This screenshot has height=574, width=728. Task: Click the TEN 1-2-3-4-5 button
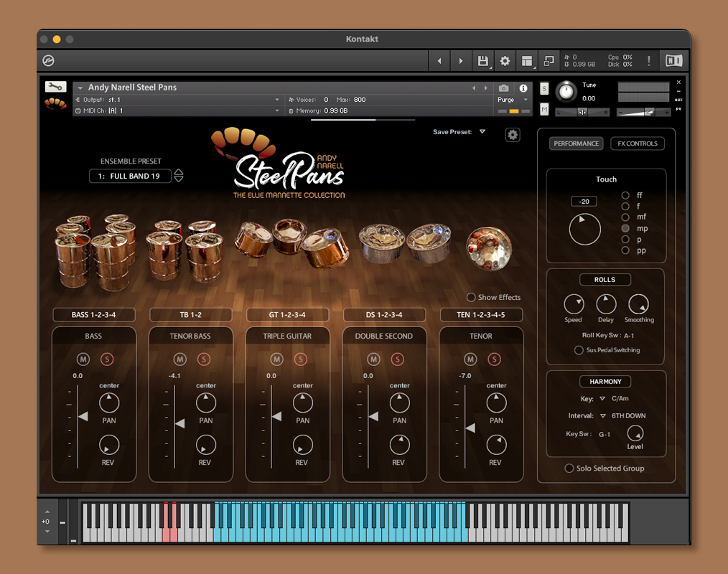click(481, 314)
